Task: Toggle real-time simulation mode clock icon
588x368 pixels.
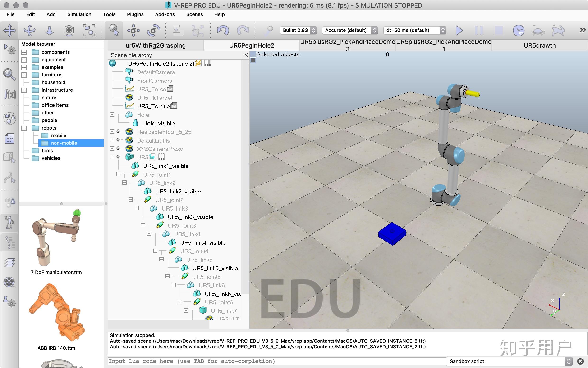Action: (518, 30)
